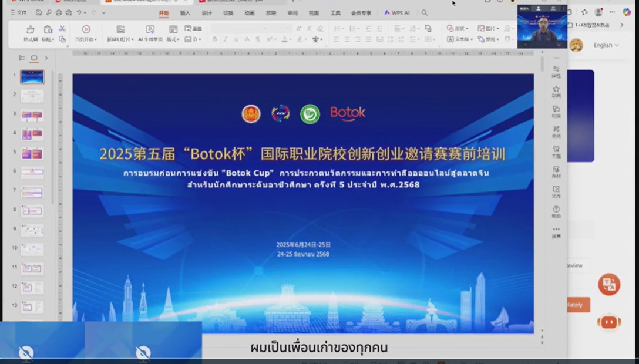Click the font color A button
Screen dimensions: 639x364
click(x=284, y=39)
